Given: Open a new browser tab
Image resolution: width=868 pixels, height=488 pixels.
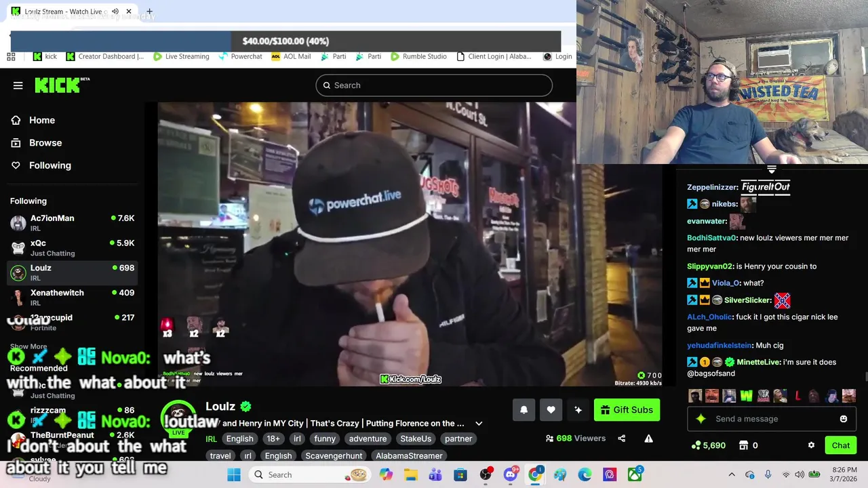Looking at the screenshot, I should pos(149,12).
